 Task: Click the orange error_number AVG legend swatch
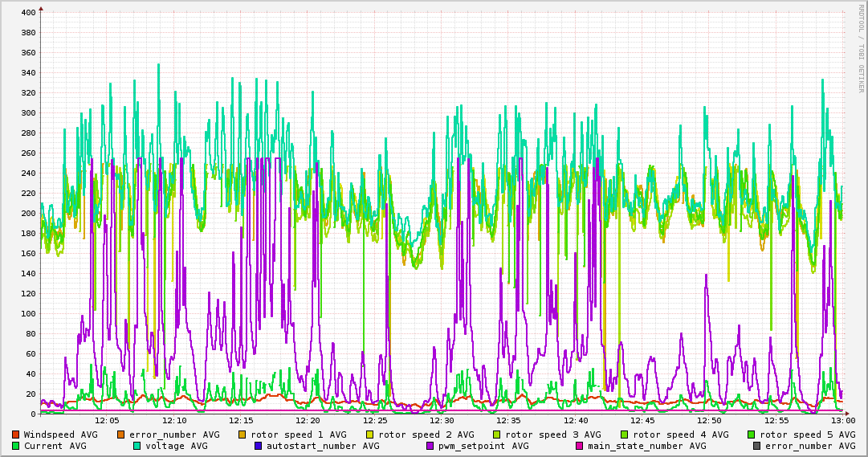point(121,435)
